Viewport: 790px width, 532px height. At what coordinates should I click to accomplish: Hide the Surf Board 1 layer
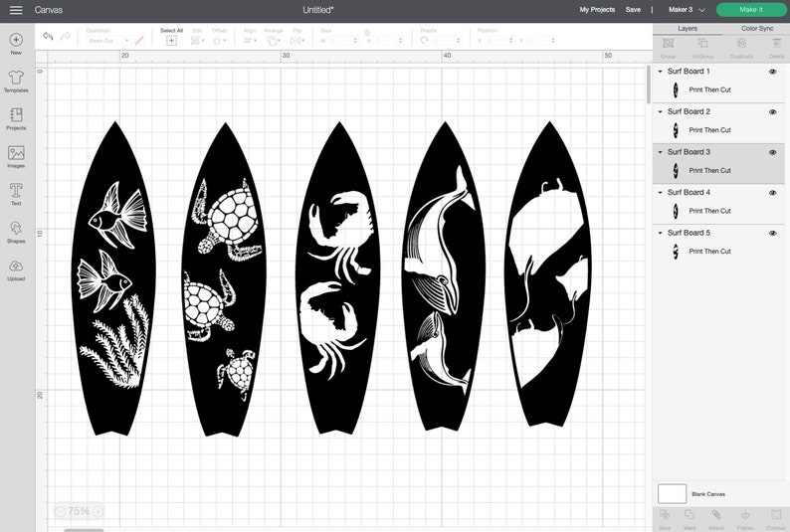pyautogui.click(x=772, y=72)
